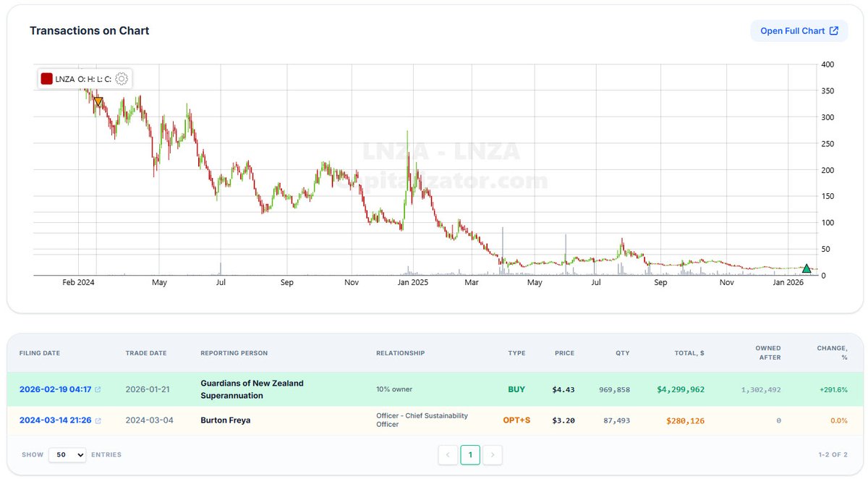The width and height of the screenshot is (868, 479).
Task: Click Officer - Chief Sustainability Officer cell
Action: click(422, 420)
